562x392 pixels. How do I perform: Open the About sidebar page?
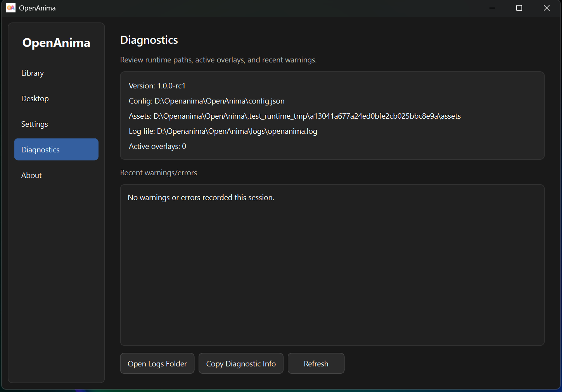(x=56, y=175)
